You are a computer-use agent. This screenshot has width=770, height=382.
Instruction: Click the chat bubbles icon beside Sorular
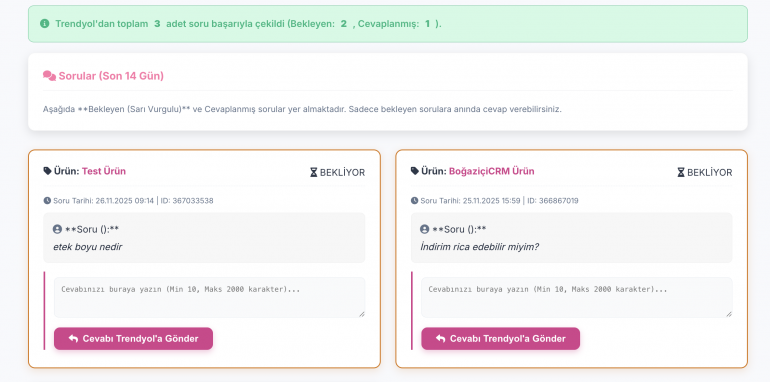tap(49, 76)
